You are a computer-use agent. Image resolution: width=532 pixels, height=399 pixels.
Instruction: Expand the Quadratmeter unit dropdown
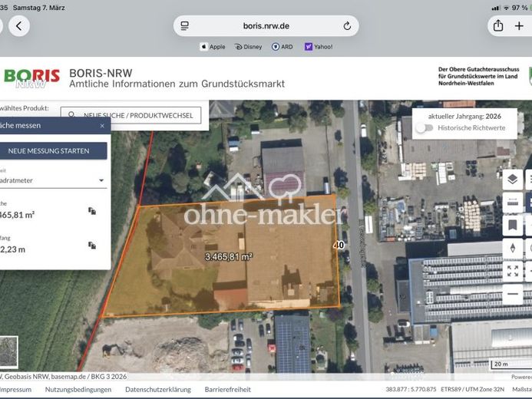point(101,181)
